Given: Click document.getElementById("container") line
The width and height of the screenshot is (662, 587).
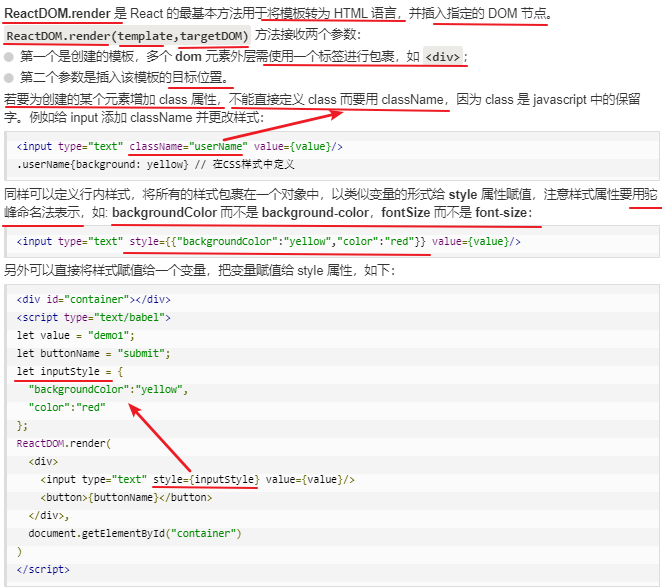Looking at the screenshot, I should pos(135,533).
